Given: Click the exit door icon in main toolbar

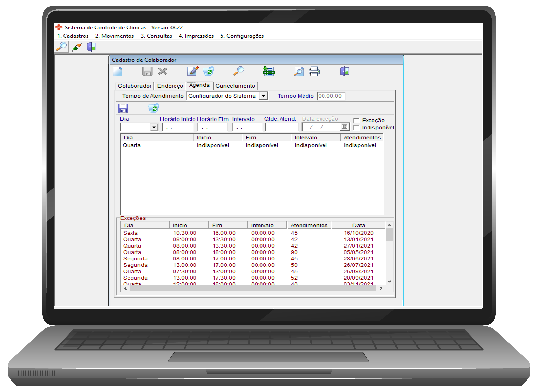Looking at the screenshot, I should (x=92, y=47).
